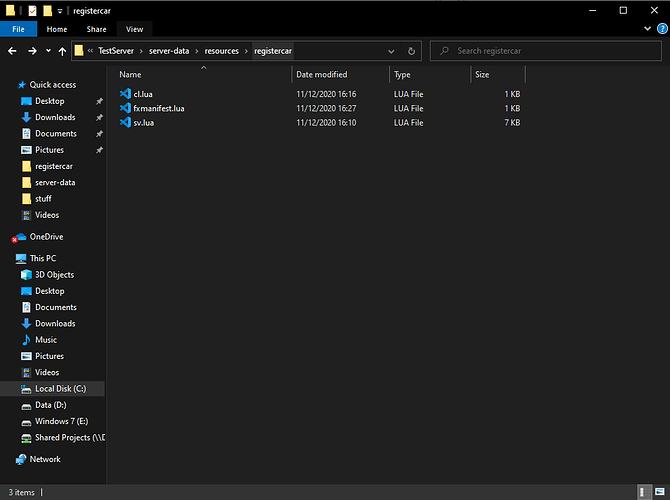Screen dimensions: 670x500
Task: Open Downloads under This PC
Action: [55, 324]
